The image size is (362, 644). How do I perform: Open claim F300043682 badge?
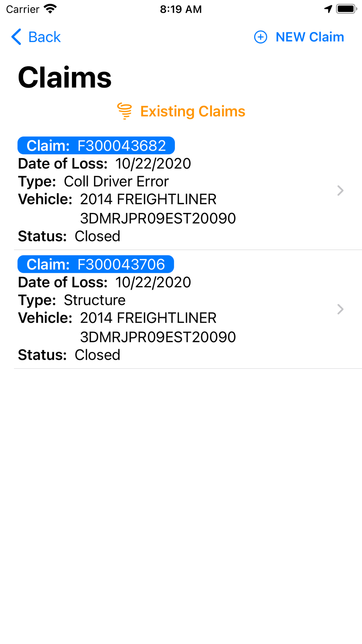[96, 146]
